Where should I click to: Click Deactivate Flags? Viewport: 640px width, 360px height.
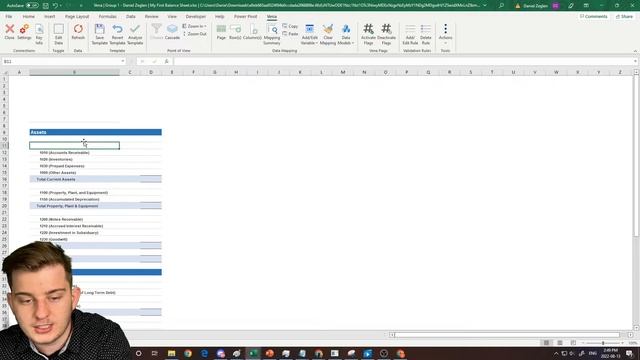tap(386, 34)
